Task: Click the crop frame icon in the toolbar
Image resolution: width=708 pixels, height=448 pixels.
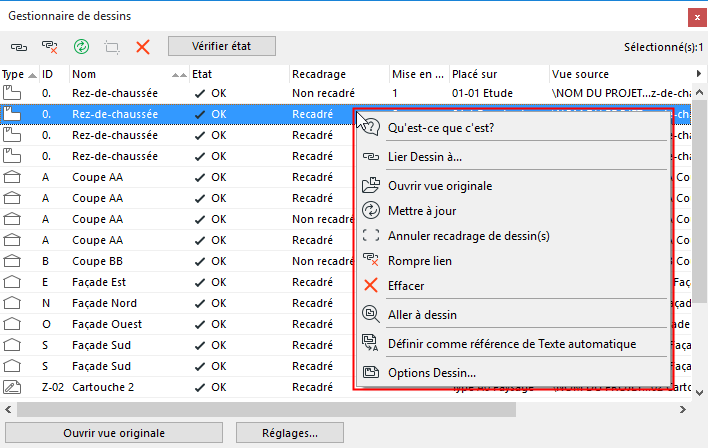Action: click(112, 46)
